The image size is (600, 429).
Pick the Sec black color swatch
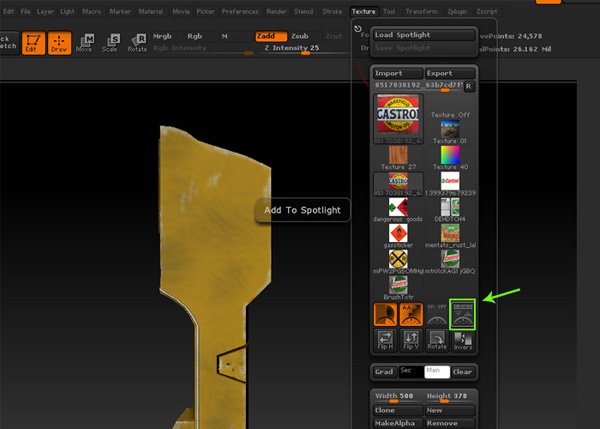[x=411, y=372]
